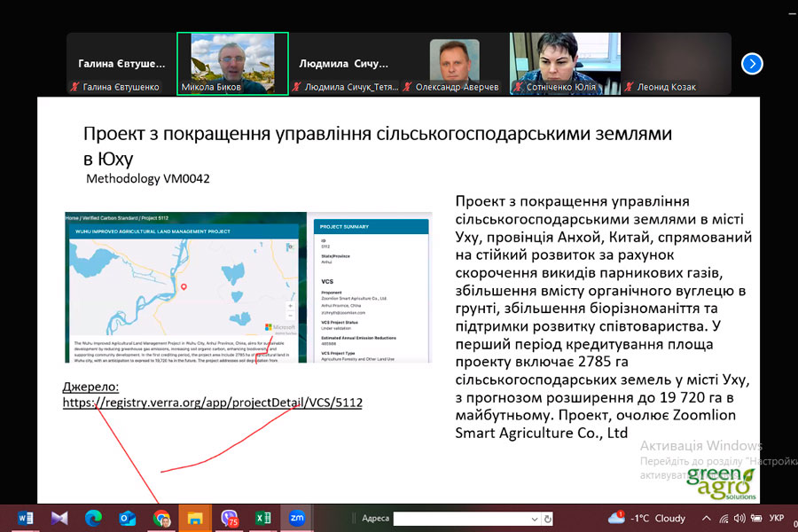Open Microsoft Word from the taskbar
Screen dimensions: 798x532
pos(25,518)
